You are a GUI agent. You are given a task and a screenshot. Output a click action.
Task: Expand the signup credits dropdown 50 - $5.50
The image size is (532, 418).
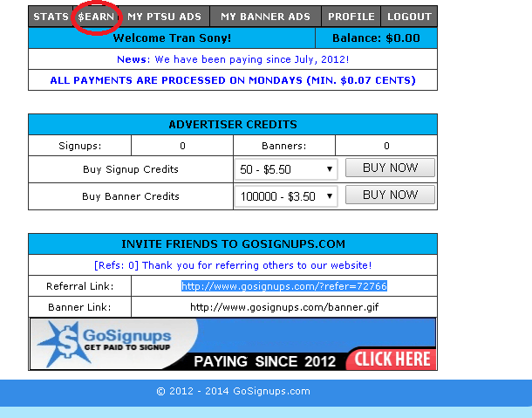click(x=286, y=169)
